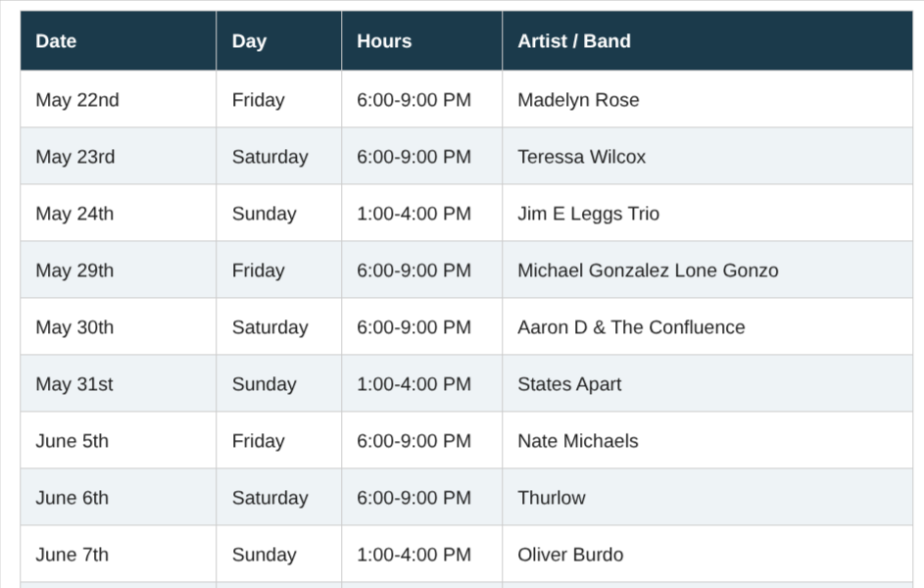Select Aaron D & The Confluence cell

pos(707,326)
